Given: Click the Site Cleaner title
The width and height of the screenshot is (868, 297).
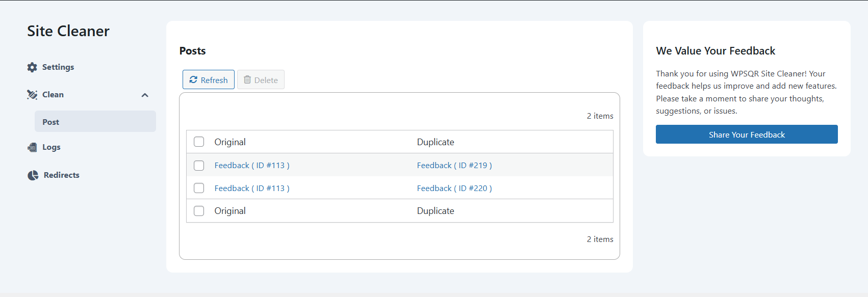Looking at the screenshot, I should pos(68,31).
